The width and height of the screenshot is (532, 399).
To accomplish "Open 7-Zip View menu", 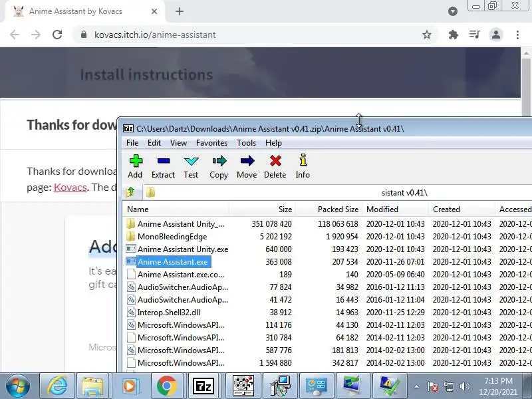I will [178, 143].
